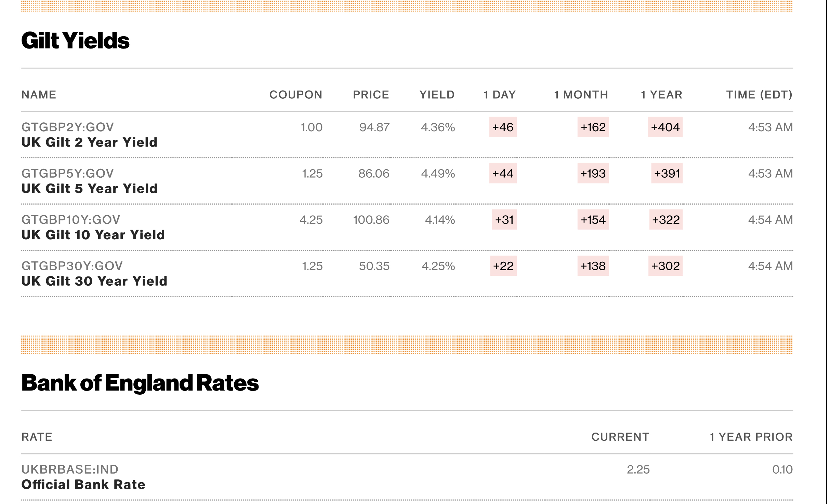
Task: Select the 2.25 current bank rate
Action: [x=638, y=469]
